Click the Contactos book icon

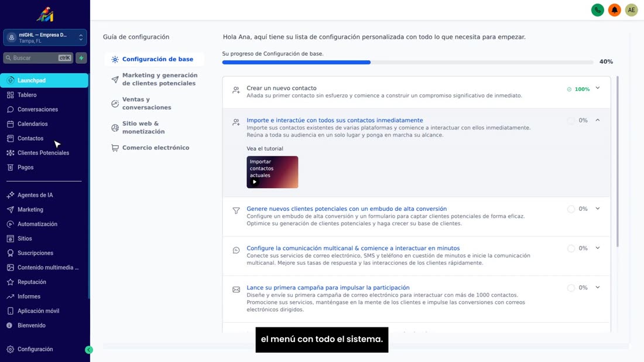tap(11, 138)
